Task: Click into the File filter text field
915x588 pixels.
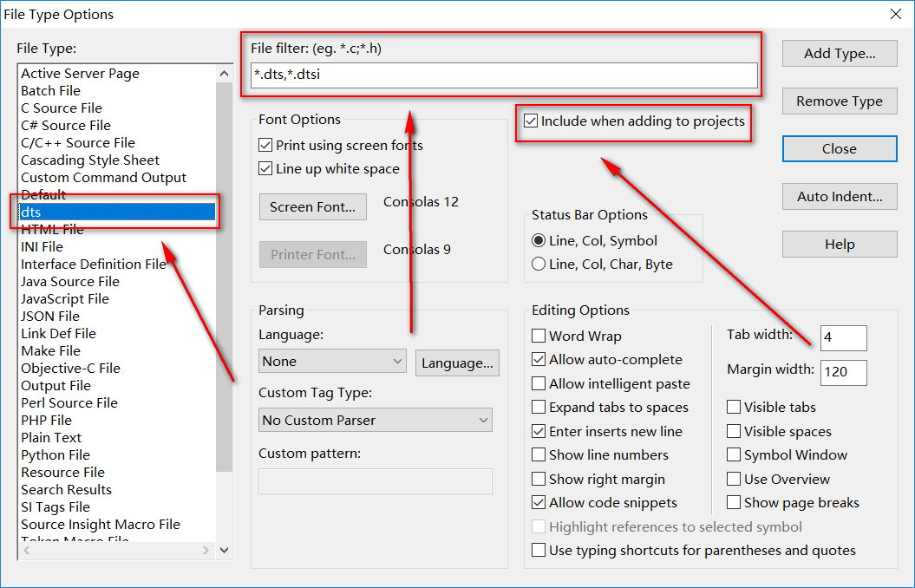Action: 503,75
